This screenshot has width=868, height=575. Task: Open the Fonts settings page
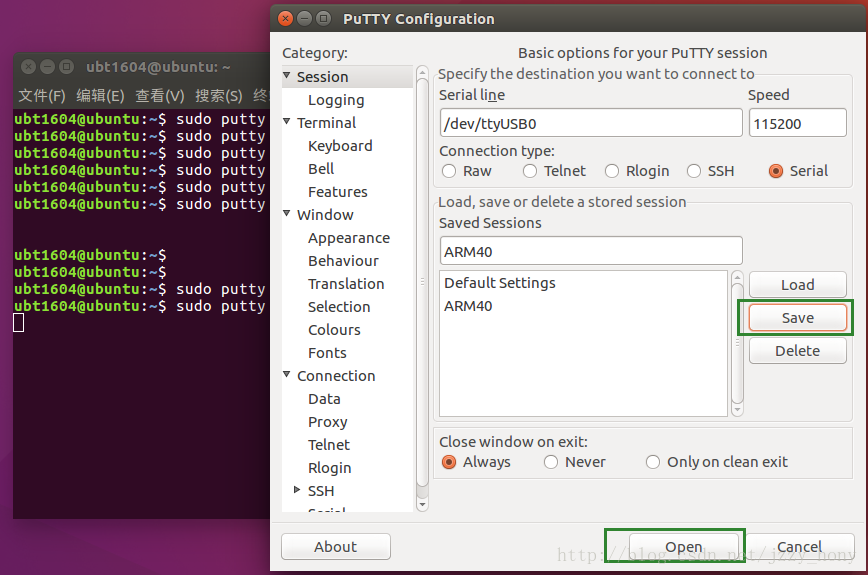(327, 353)
